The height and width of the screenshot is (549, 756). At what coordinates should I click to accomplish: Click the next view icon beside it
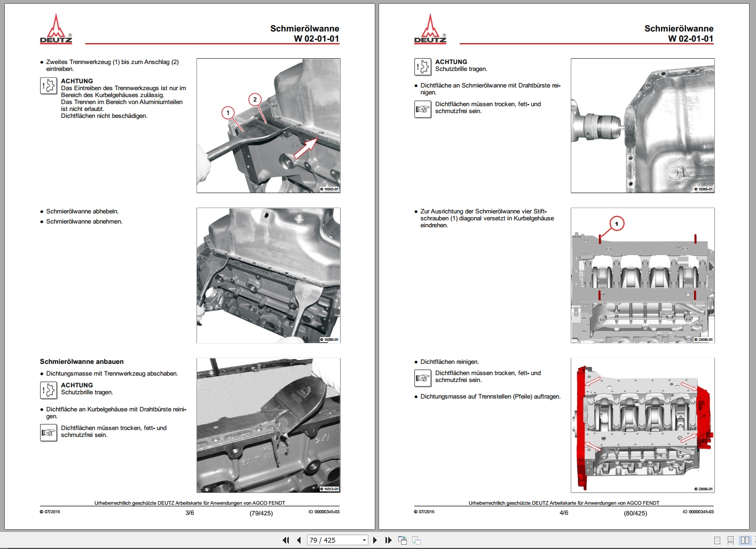pos(416,540)
